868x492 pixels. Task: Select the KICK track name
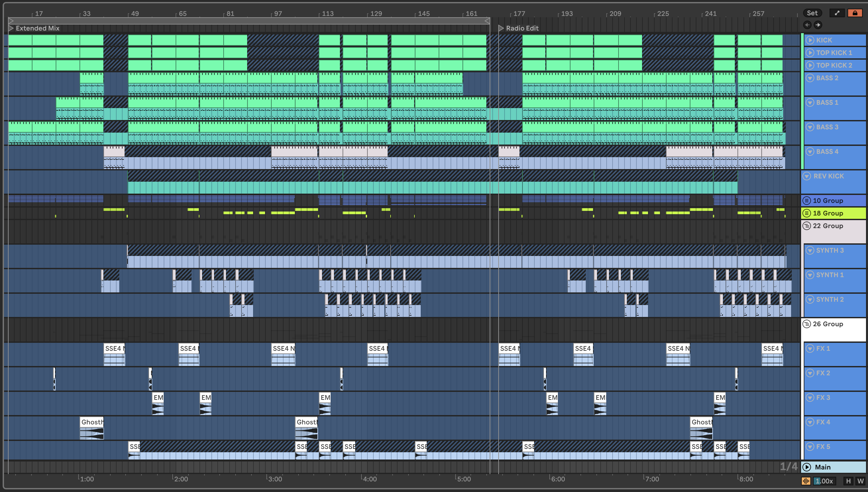824,40
